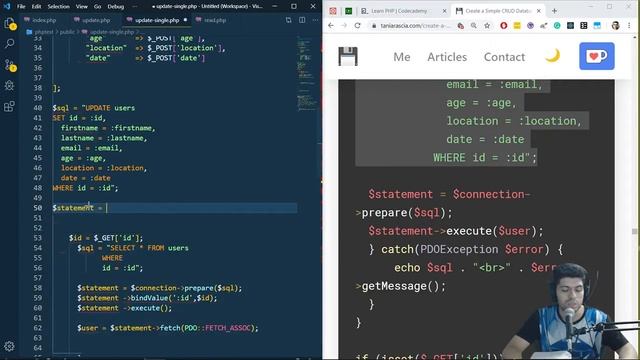Open the Articles page link
The height and width of the screenshot is (360, 640).
point(447,57)
